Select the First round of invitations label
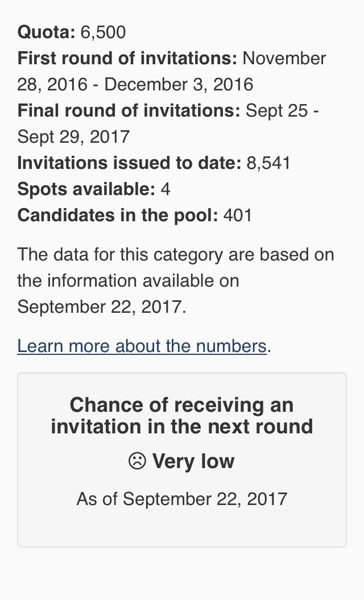 point(127,58)
